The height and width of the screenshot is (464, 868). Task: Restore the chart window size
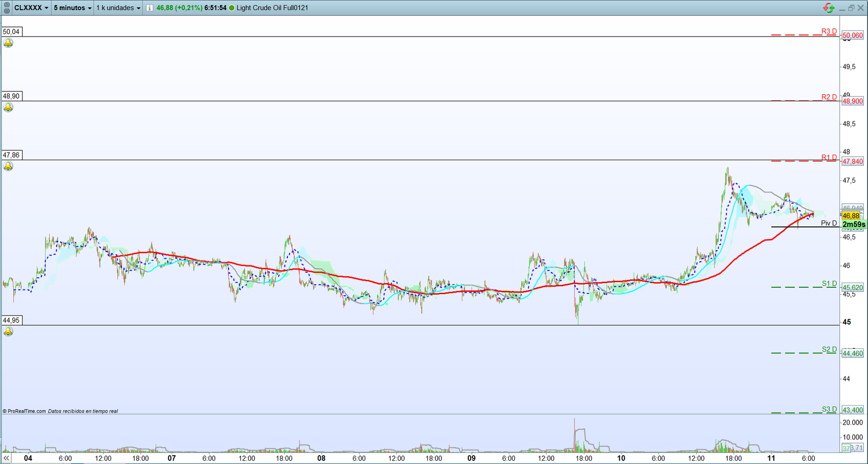pos(851,8)
